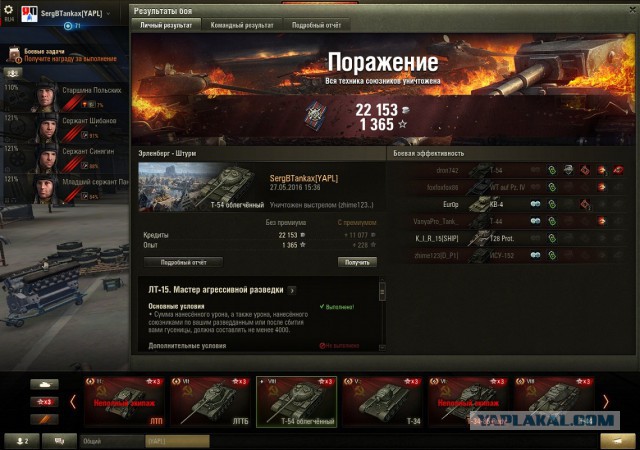The width and height of the screenshot is (640, 450).
Task: Switch to the [YAPL] clan chat tab
Action: tap(177, 441)
